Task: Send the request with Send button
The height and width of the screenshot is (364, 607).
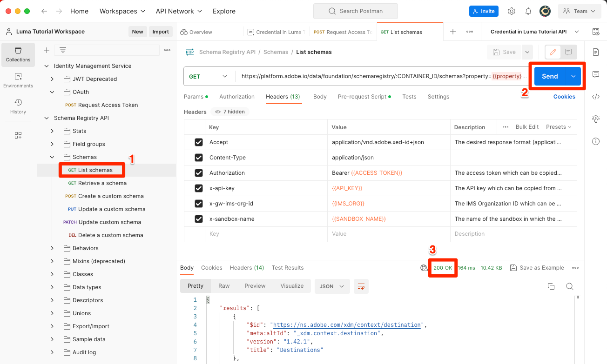Action: (550, 76)
